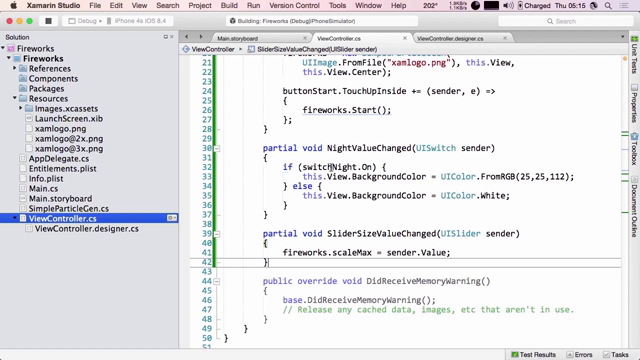This screenshot has height=360, width=640.
Task: Select Main.cs file
Action: pos(43,189)
